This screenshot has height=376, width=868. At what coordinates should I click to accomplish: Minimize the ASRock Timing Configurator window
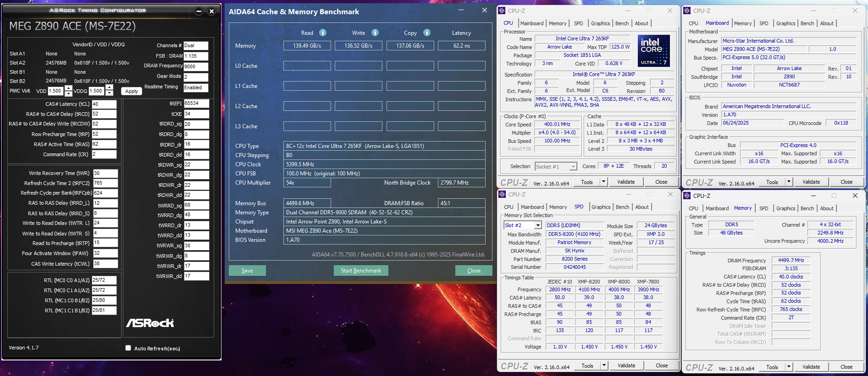(199, 11)
